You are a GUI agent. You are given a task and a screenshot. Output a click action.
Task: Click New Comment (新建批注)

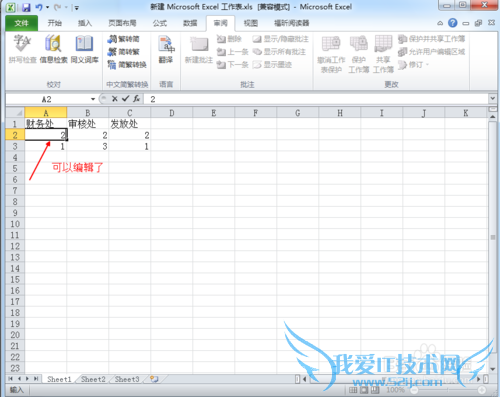(x=199, y=49)
